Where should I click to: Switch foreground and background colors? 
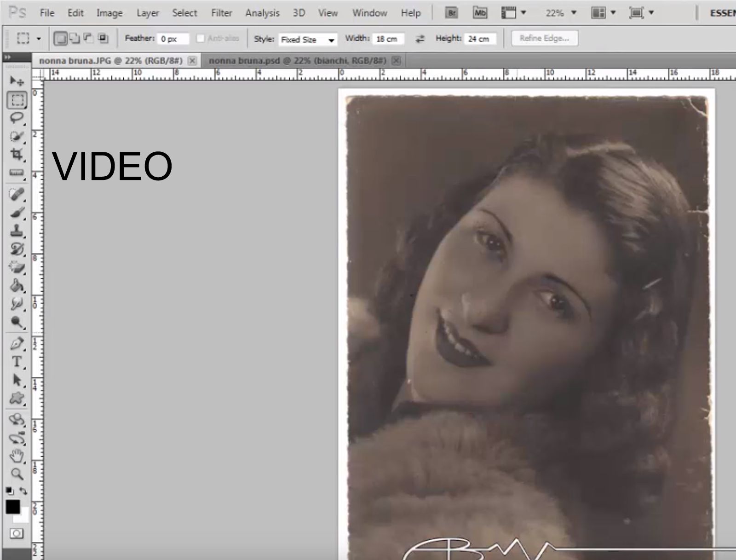[23, 491]
